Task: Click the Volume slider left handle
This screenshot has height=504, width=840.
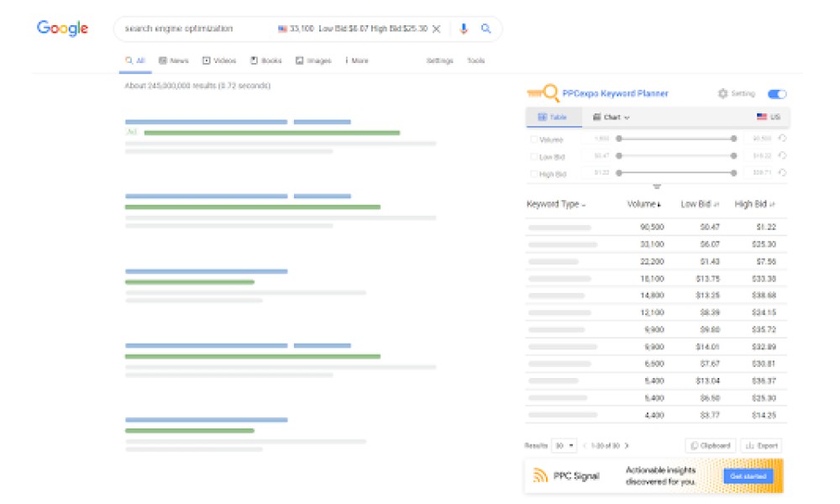Action: pyautogui.click(x=619, y=139)
